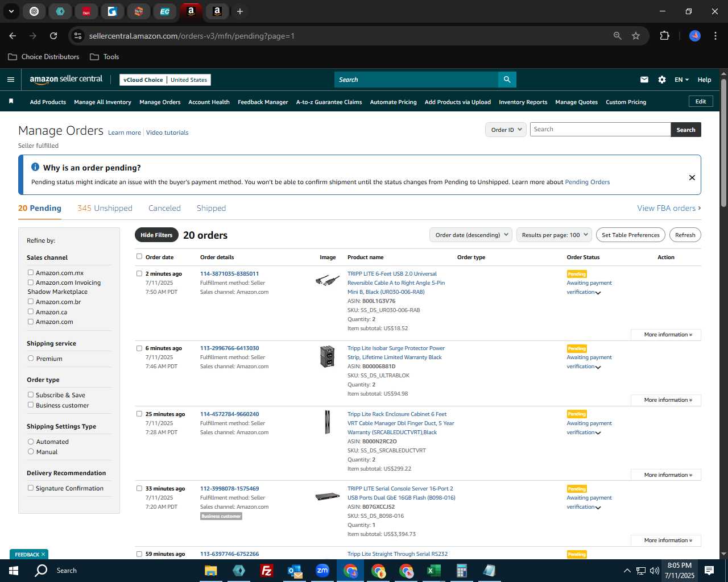Open the Chrome three-dot menu

(x=714, y=36)
